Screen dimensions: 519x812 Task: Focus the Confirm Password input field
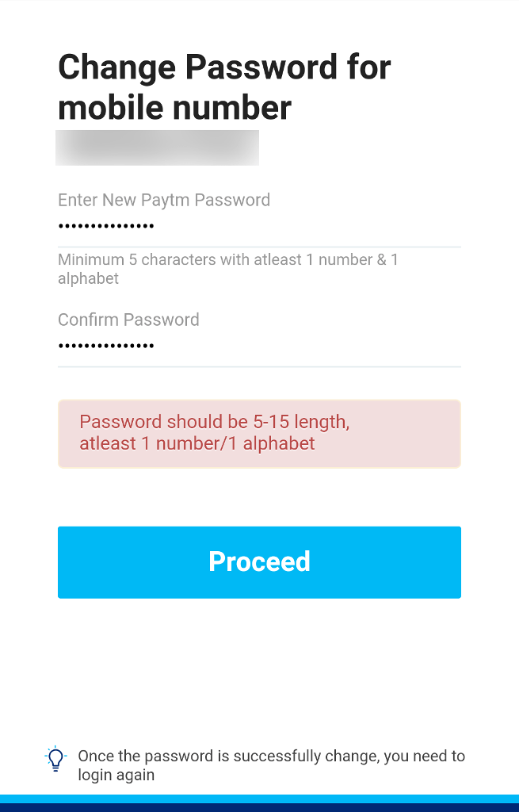coord(258,347)
